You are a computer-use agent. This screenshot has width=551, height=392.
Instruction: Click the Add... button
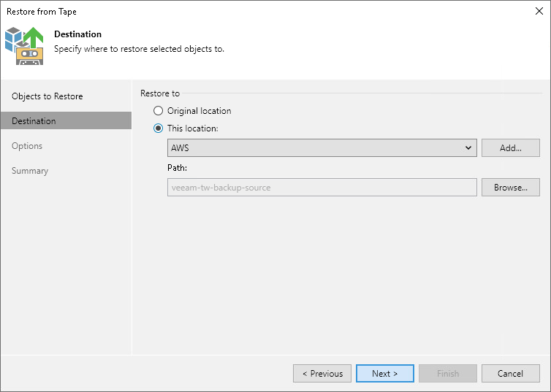click(510, 147)
